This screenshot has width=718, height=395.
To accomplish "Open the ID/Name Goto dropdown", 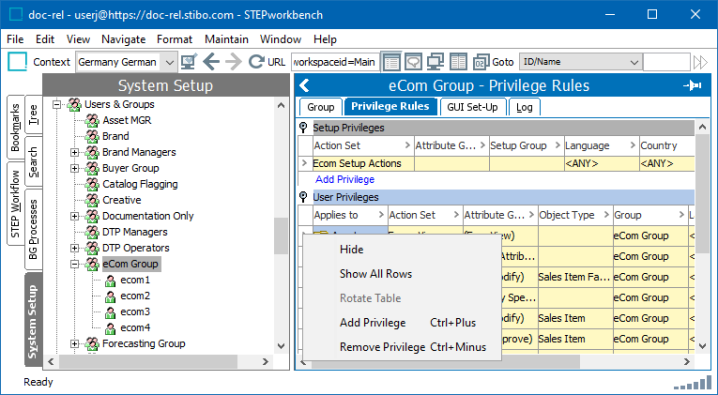I will (634, 62).
